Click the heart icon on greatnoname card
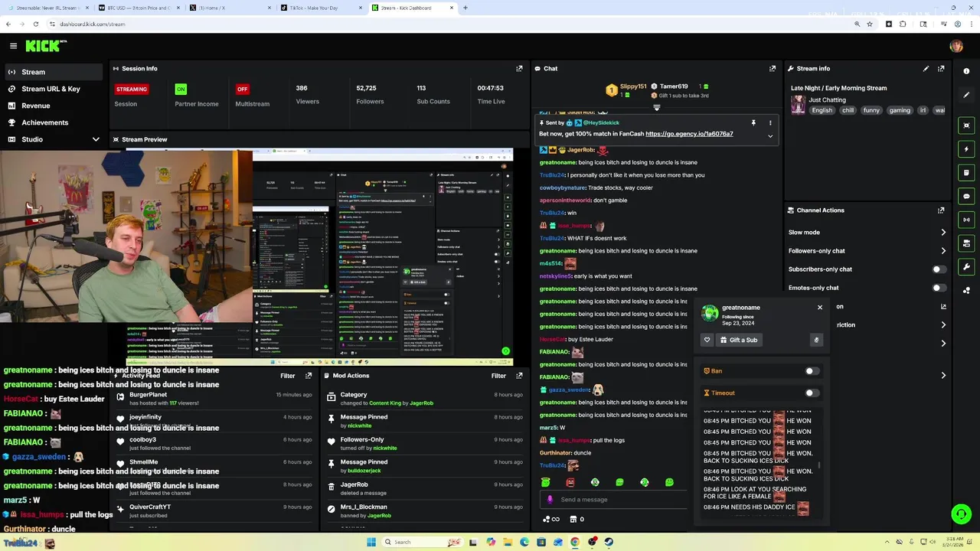The height and width of the screenshot is (551, 980). pyautogui.click(x=707, y=340)
